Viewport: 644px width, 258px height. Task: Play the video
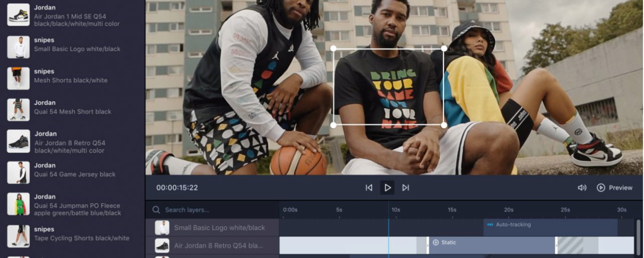click(387, 188)
